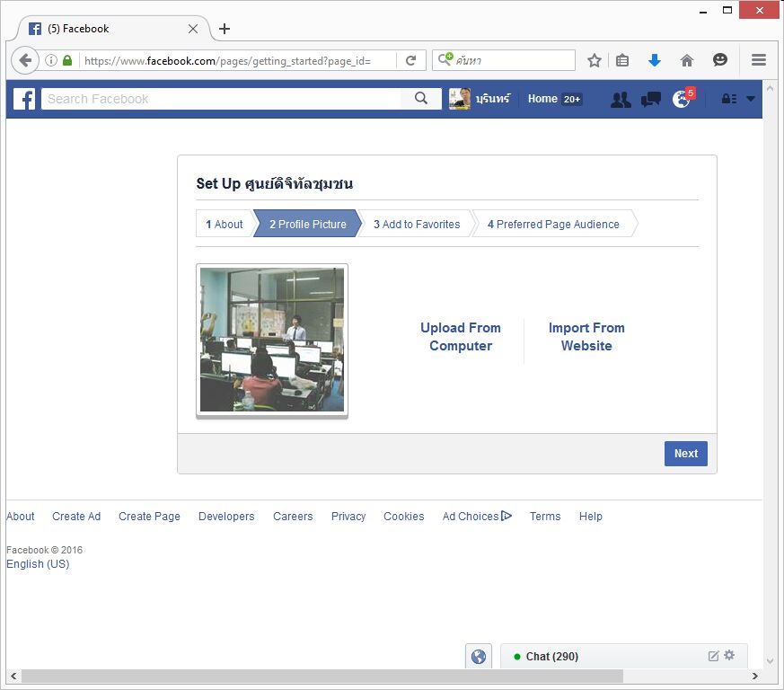Click the profile picture thumbnail
The image size is (784, 690).
coord(272,340)
